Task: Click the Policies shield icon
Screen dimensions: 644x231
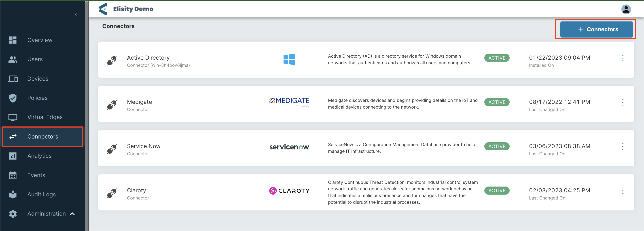Action: [13, 98]
